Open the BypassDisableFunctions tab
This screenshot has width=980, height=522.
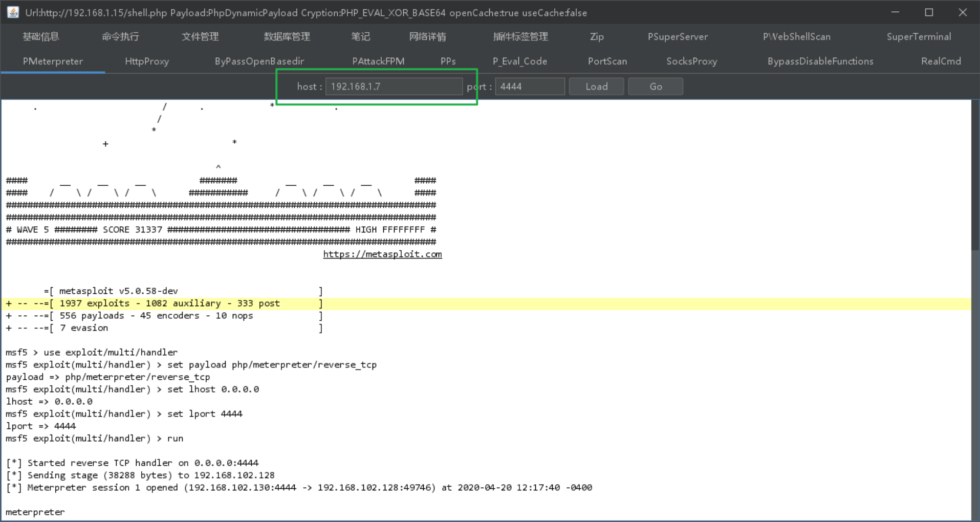(x=820, y=61)
